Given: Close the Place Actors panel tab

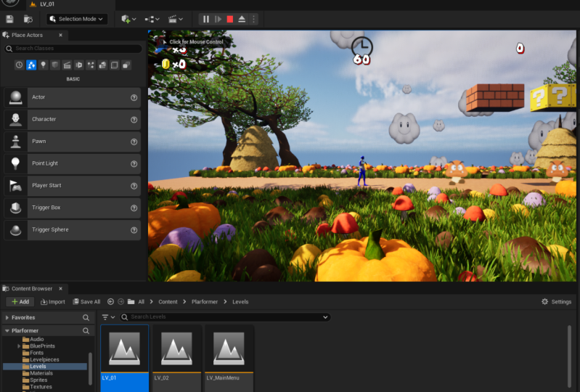Looking at the screenshot, I should click(61, 35).
